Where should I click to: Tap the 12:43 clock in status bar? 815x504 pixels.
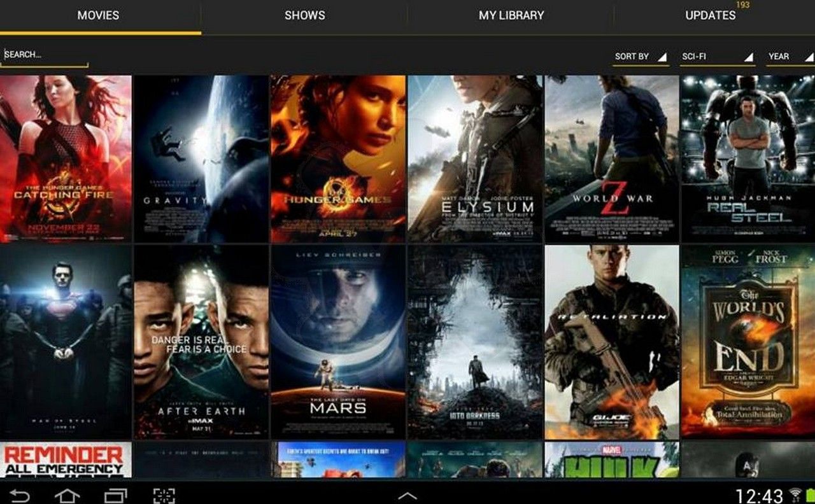click(x=759, y=495)
